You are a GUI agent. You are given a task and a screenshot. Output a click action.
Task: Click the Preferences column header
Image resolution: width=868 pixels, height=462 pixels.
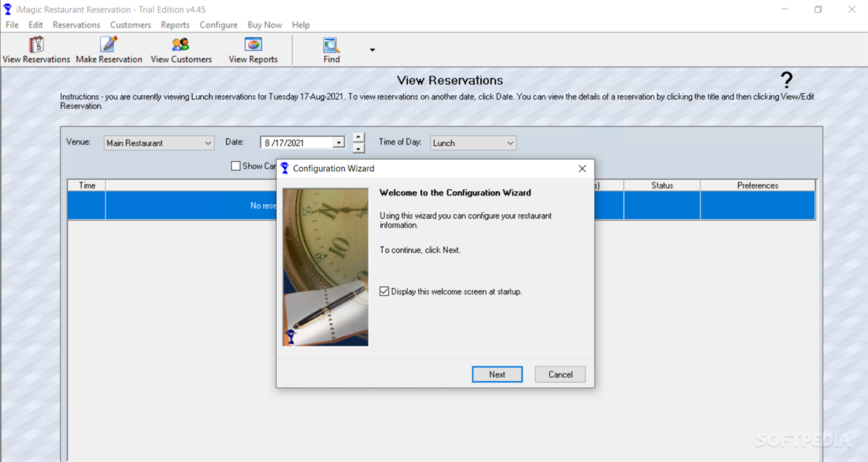coord(758,186)
